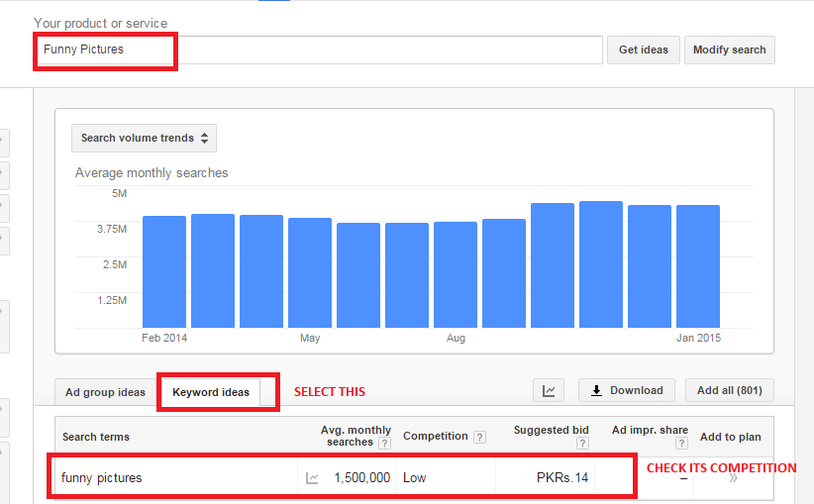The width and height of the screenshot is (814, 504).
Task: Click help icon next to Competition
Action: click(x=479, y=437)
